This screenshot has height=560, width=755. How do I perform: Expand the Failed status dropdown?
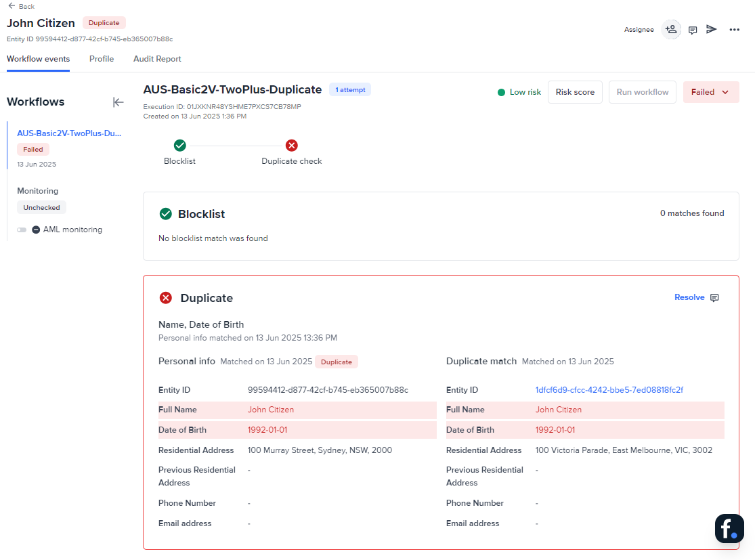click(710, 92)
